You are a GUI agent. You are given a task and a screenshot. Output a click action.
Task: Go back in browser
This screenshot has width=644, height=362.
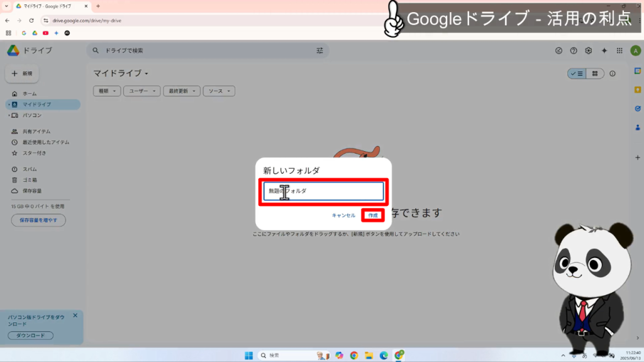[8, 20]
